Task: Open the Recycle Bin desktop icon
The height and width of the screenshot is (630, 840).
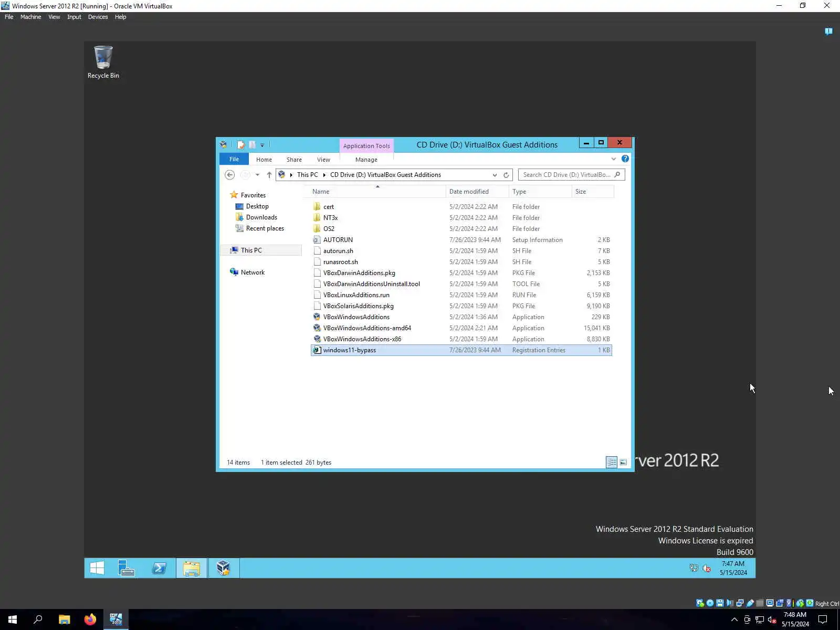Action: tap(103, 62)
